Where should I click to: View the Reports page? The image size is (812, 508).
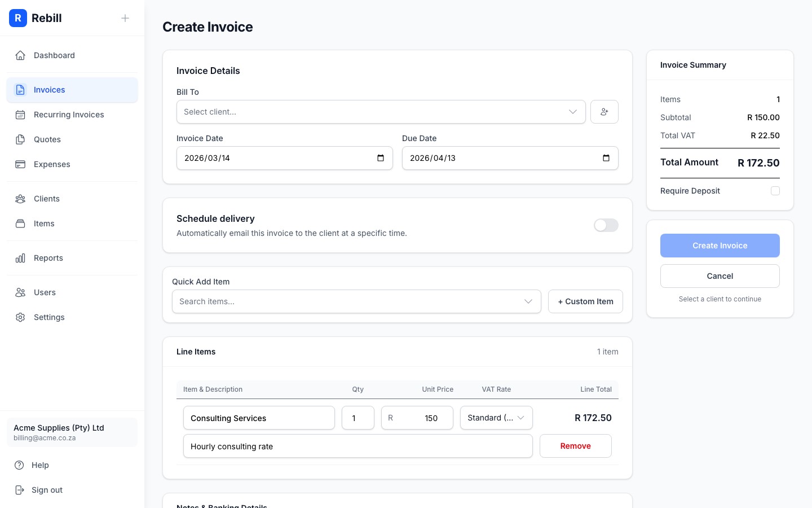pyautogui.click(x=48, y=258)
